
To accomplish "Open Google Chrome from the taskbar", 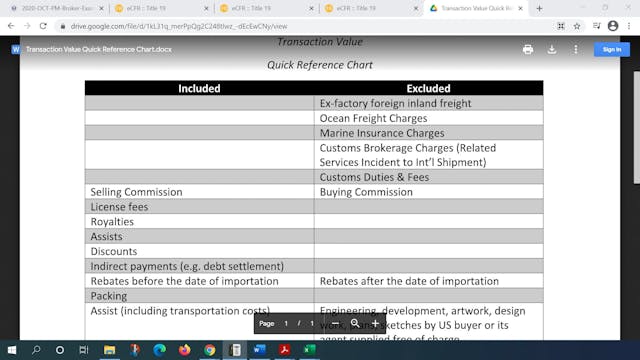I will (x=210, y=350).
